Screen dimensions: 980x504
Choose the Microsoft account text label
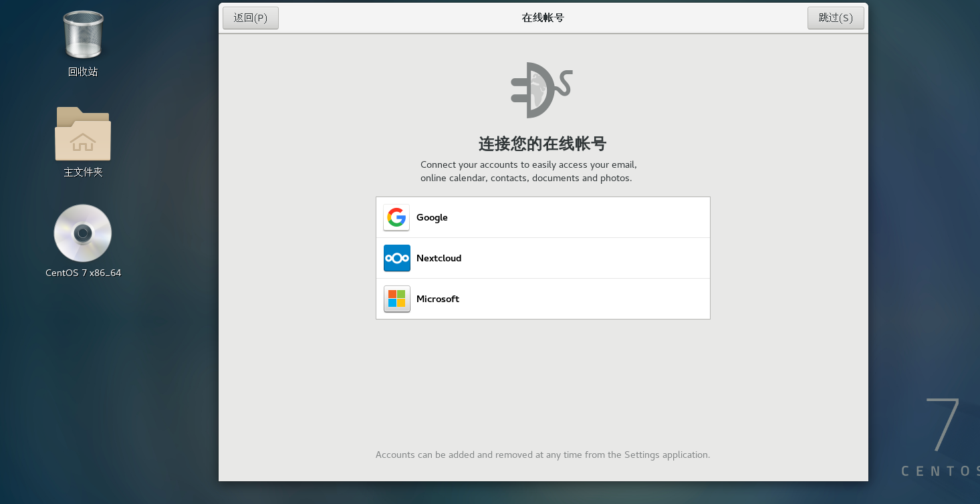click(437, 299)
